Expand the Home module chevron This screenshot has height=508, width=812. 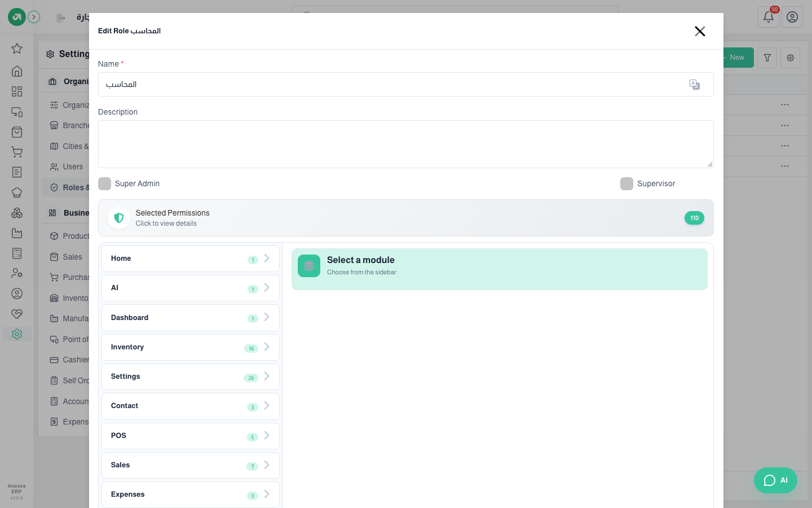267,258
